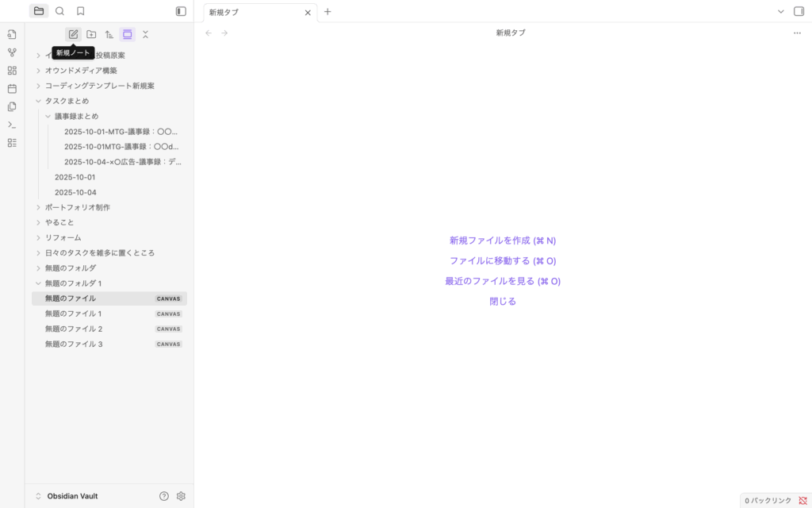This screenshot has height=508, width=812.
Task: Open the bookmarks panel icon
Action: tap(80, 11)
